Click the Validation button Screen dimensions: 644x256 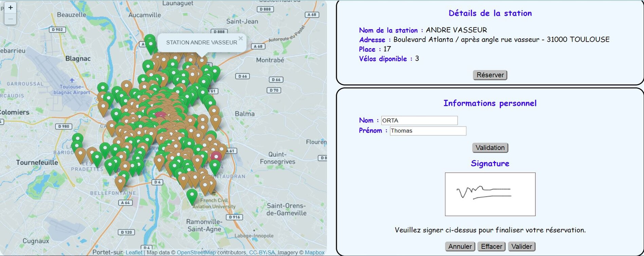point(490,147)
